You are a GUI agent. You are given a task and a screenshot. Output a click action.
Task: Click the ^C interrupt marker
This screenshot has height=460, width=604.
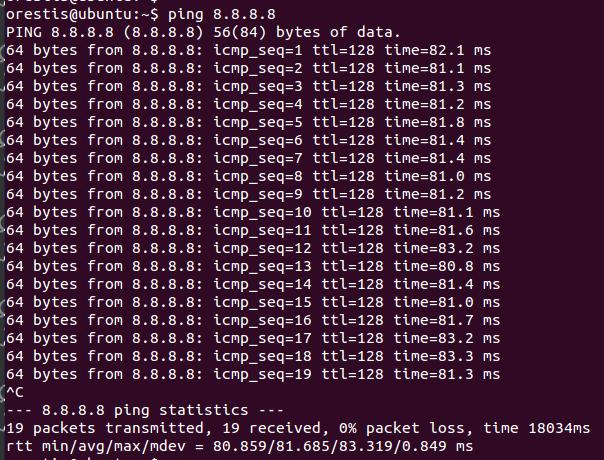tap(15, 392)
